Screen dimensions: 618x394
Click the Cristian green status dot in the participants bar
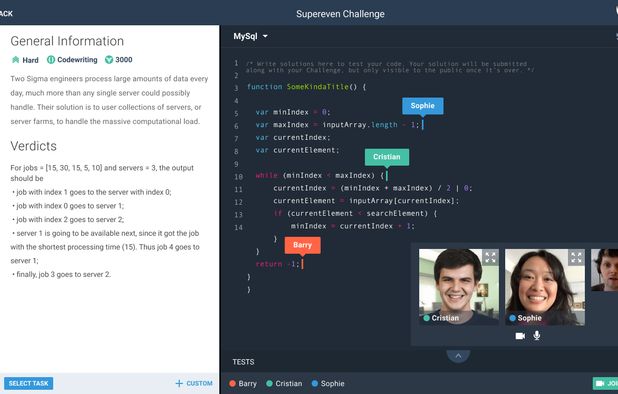point(270,383)
